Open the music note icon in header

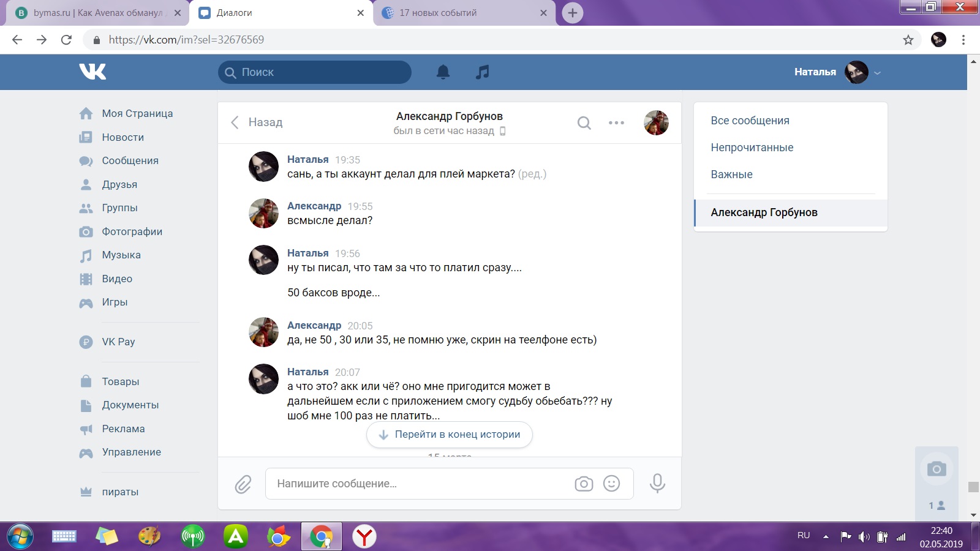[x=483, y=72]
